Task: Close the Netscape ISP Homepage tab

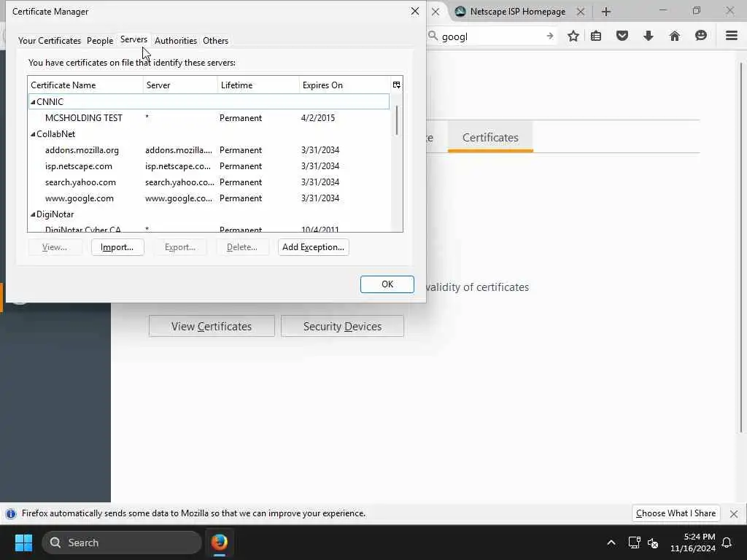Action: click(x=580, y=12)
